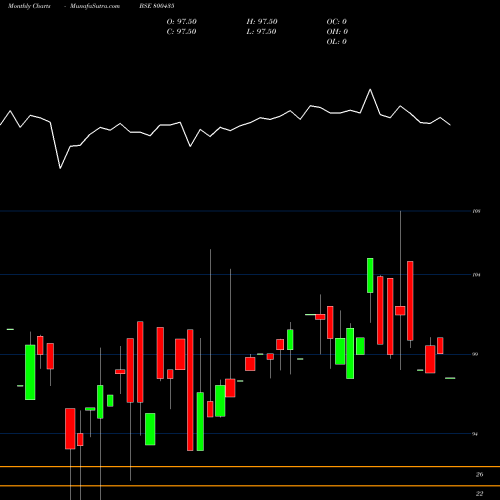This screenshot has height=500, width=500.
Task: Click the open price 'O: 97.50'
Action: click(182, 22)
